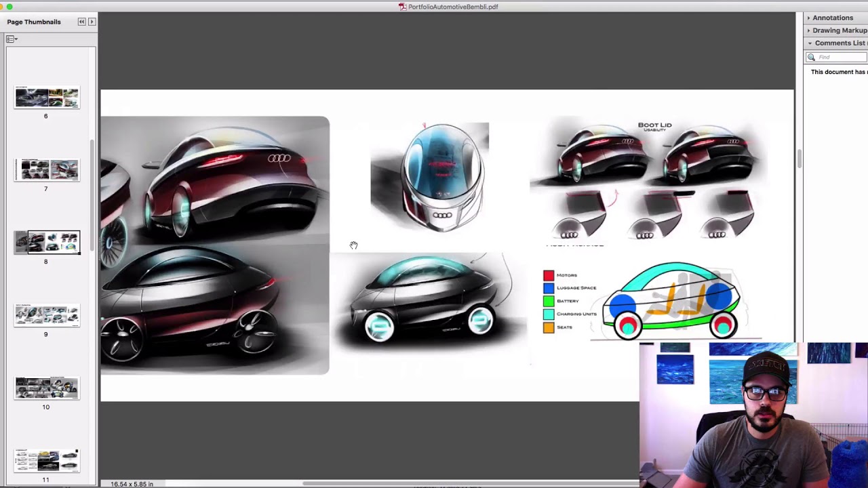Screen dimensions: 868x488
Task: Click the page size '16.54 x 5.85 in'
Action: [x=132, y=484]
